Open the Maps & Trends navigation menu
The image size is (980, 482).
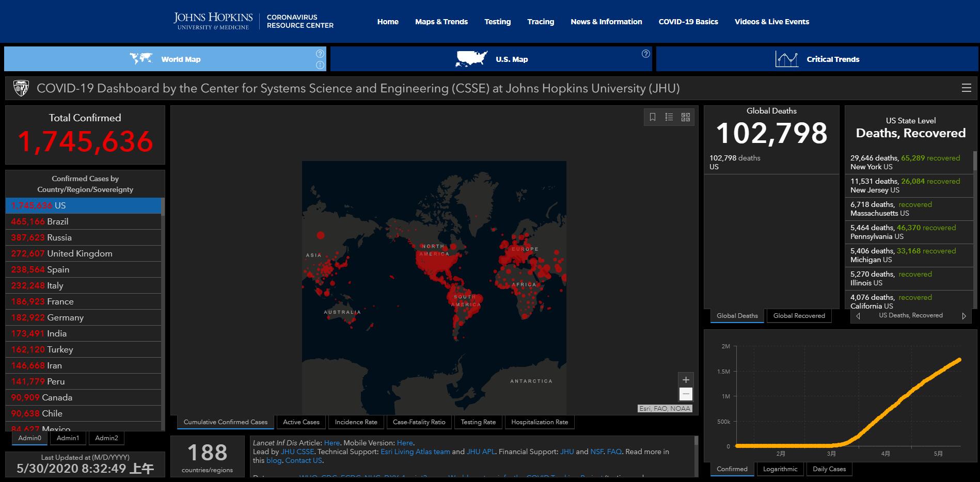(x=441, y=22)
